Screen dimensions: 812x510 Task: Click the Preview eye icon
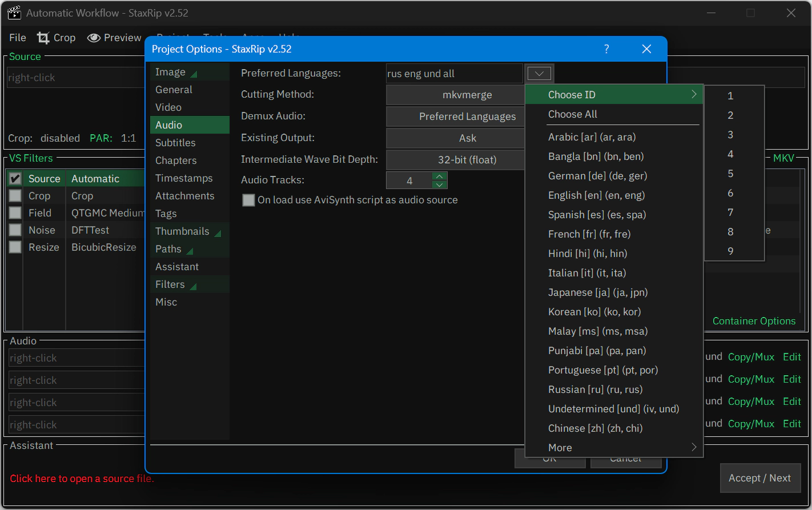(x=94, y=38)
